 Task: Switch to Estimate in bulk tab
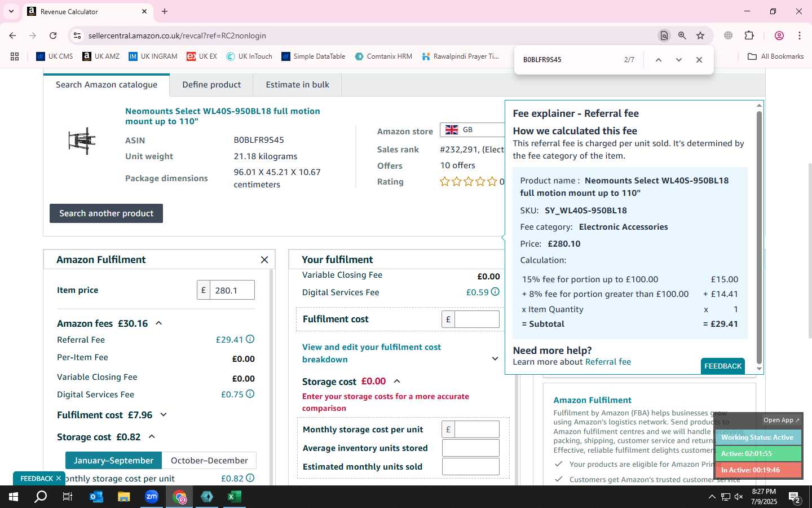[297, 85]
